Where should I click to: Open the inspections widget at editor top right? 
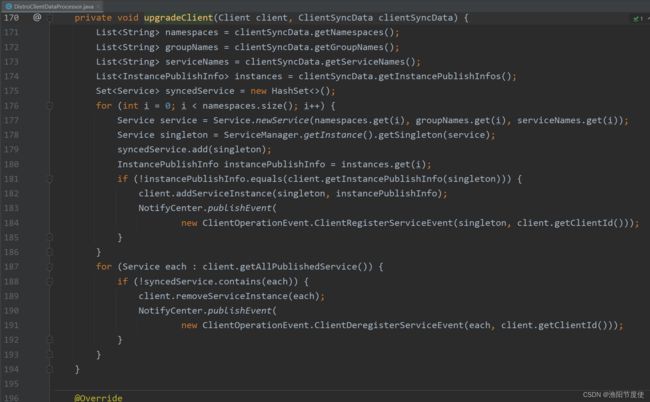point(640,19)
